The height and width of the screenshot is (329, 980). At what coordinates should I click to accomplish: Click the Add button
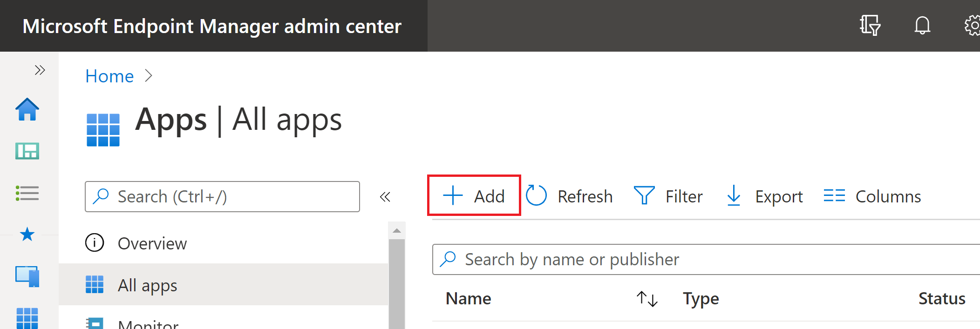pyautogui.click(x=474, y=196)
